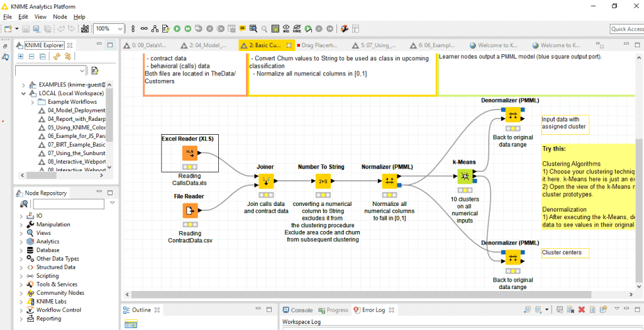The width and height of the screenshot is (644, 330).
Task: Expand the EXAMPLES server tree node
Action: tap(23, 85)
